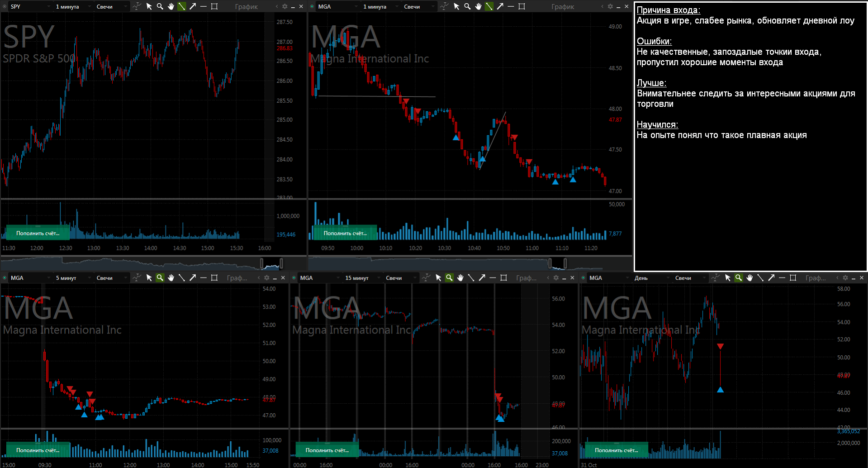
Task: Click Пополнить счёт under MGA 15 минут chart
Action: click(327, 450)
